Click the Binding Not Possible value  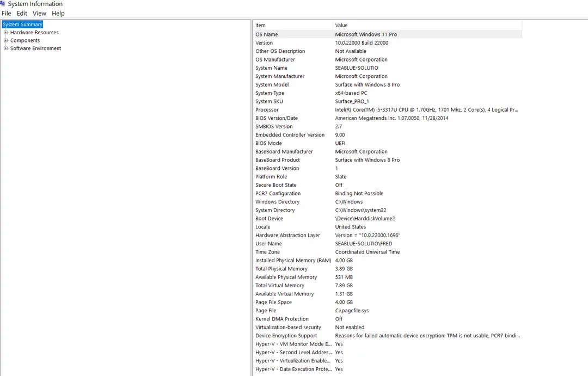click(x=359, y=193)
